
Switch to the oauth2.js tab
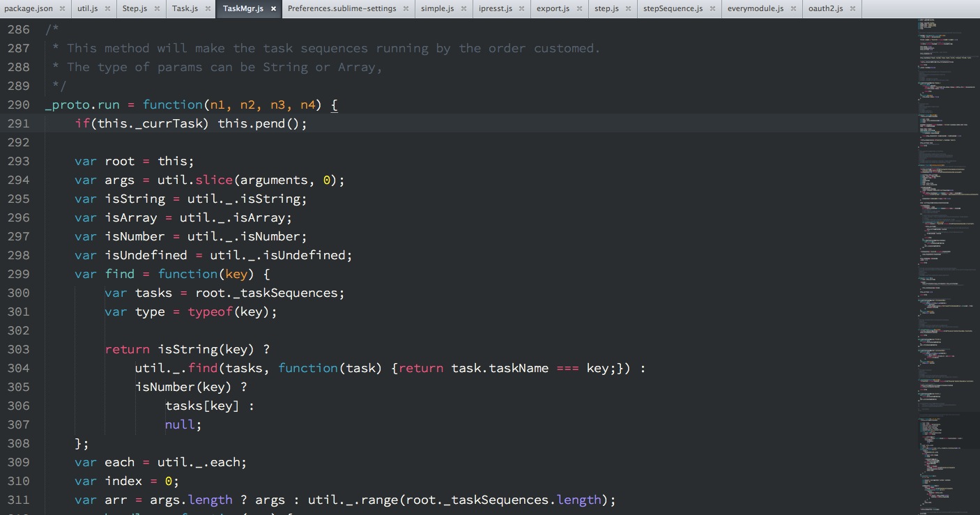[x=825, y=9]
